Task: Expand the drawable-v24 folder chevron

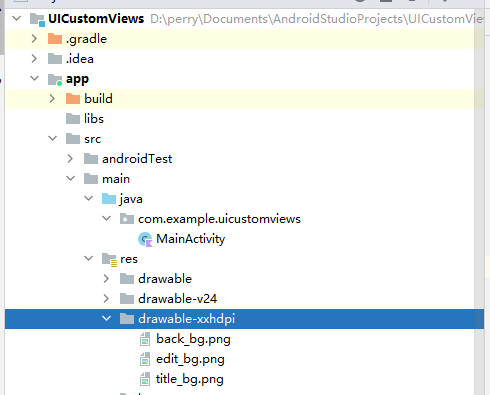Action: [x=106, y=299]
